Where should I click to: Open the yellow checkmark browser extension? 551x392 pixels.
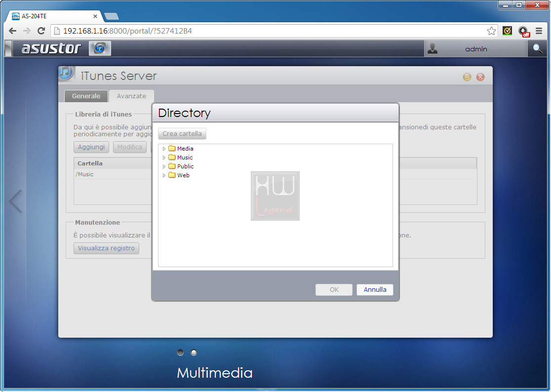click(507, 31)
